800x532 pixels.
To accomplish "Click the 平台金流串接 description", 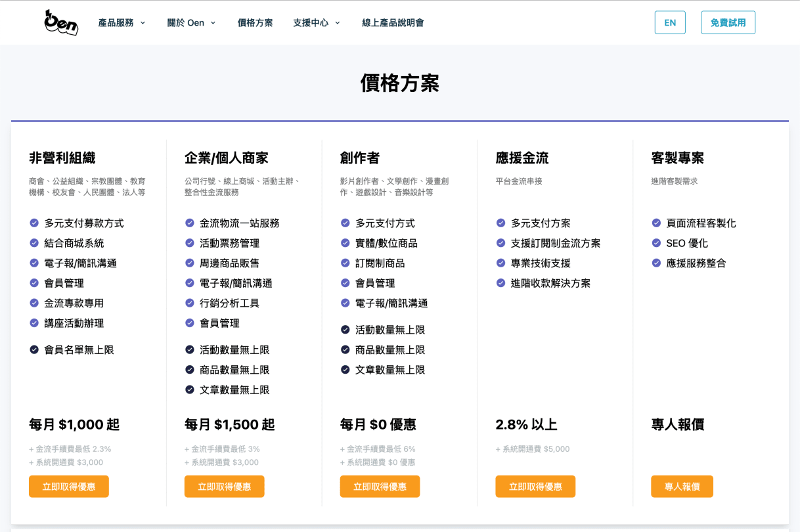I will (519, 181).
